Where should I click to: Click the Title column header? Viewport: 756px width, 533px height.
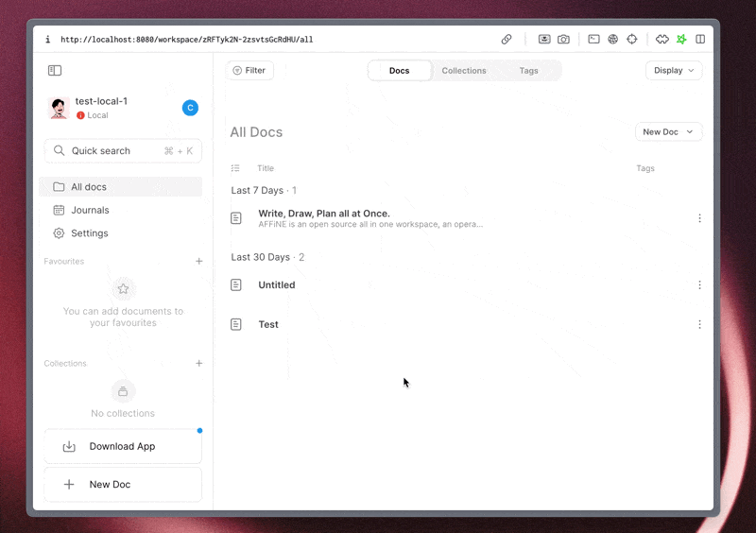point(266,168)
